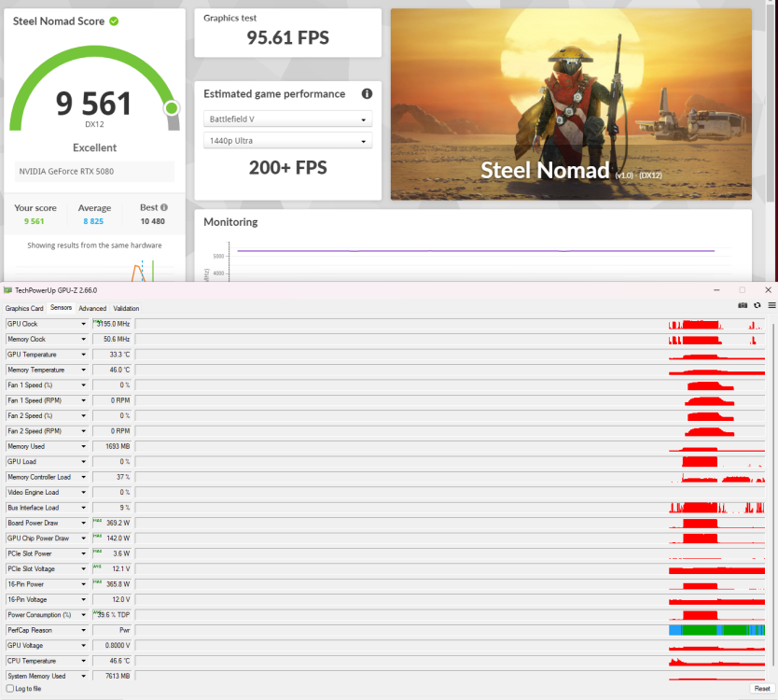Expand the Board Power Draw sensor dropdown
This screenshot has width=778, height=700.
(x=83, y=524)
